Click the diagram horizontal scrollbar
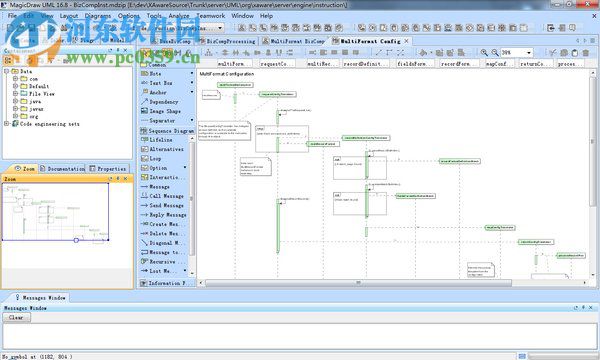Viewport: 600px width, 360px height. click(x=358, y=283)
